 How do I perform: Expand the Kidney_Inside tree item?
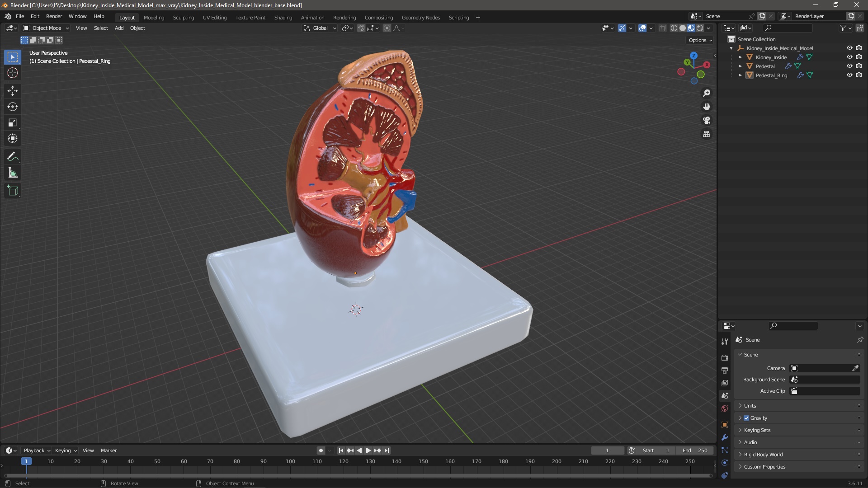[x=741, y=57]
